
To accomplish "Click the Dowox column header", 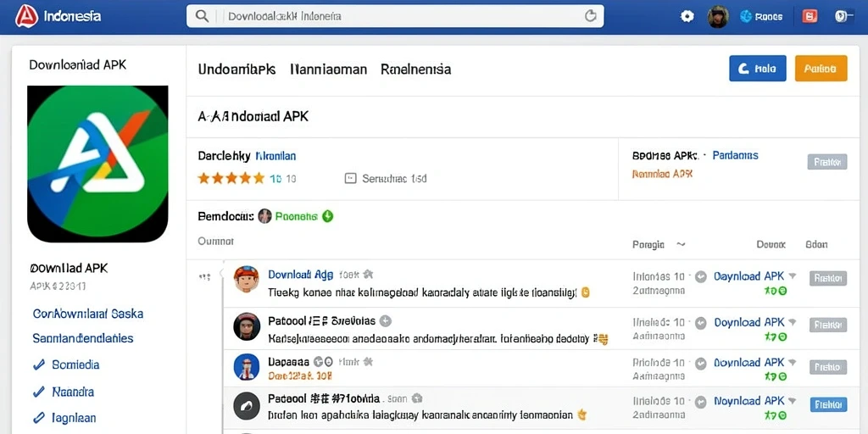I will coord(771,244).
